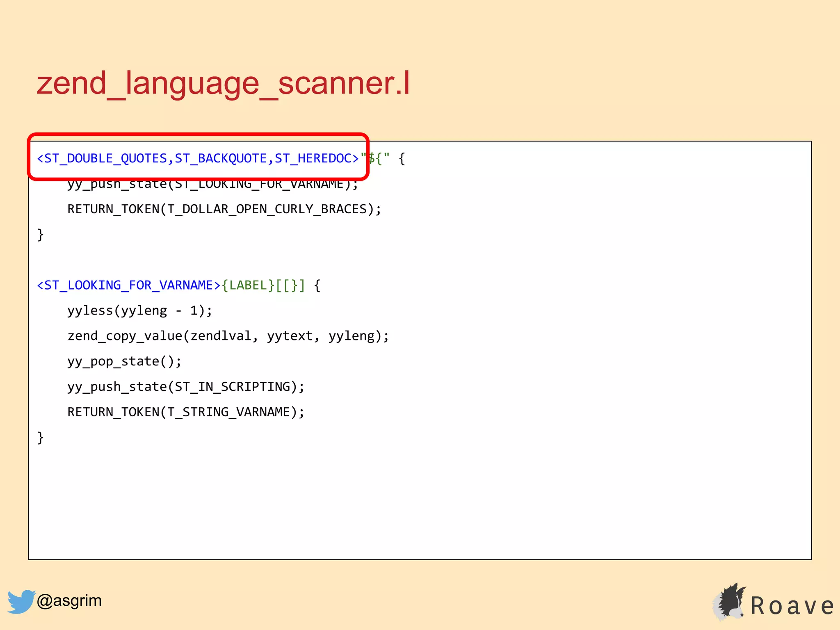
Task: Click the ST_DOUBLE_QUOTES,ST_BACKQUOTE,ST_HEREDOC state condition
Action: [198, 158]
